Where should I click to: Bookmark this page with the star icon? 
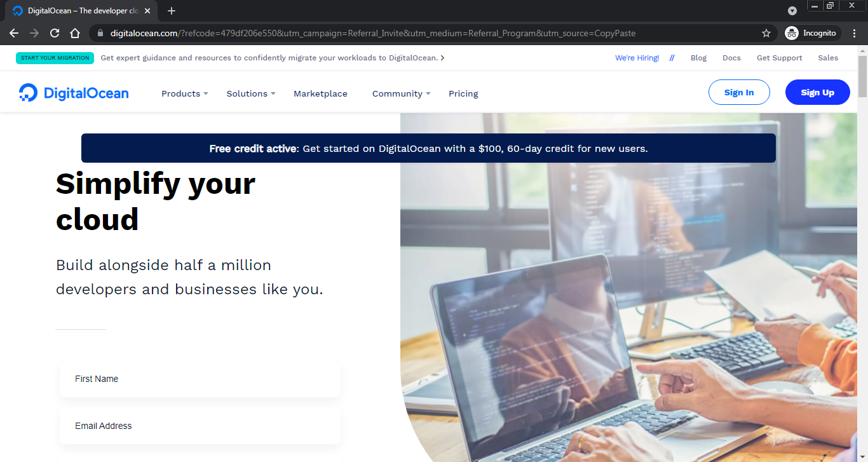pos(766,33)
